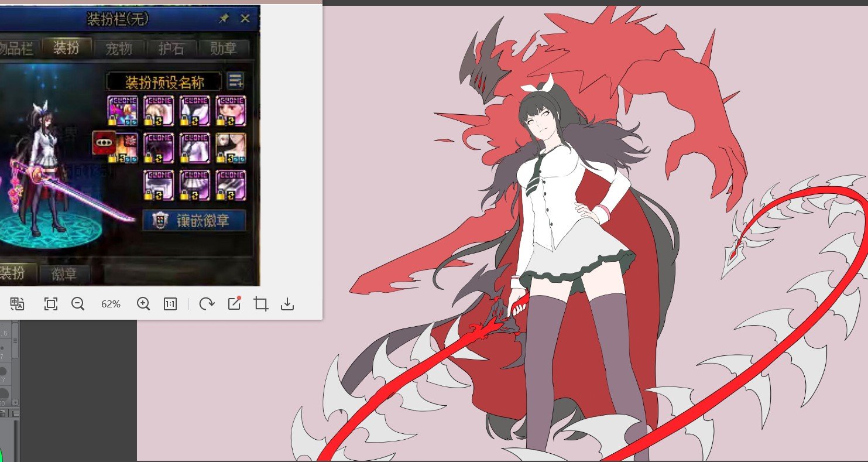The image size is (868, 462).
Task: Select the third avatar slot in middle row
Action: click(x=195, y=148)
